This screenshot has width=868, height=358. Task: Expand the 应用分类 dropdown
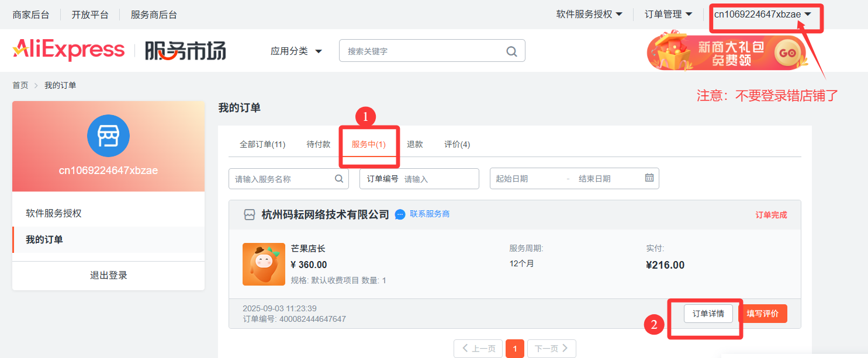296,51
